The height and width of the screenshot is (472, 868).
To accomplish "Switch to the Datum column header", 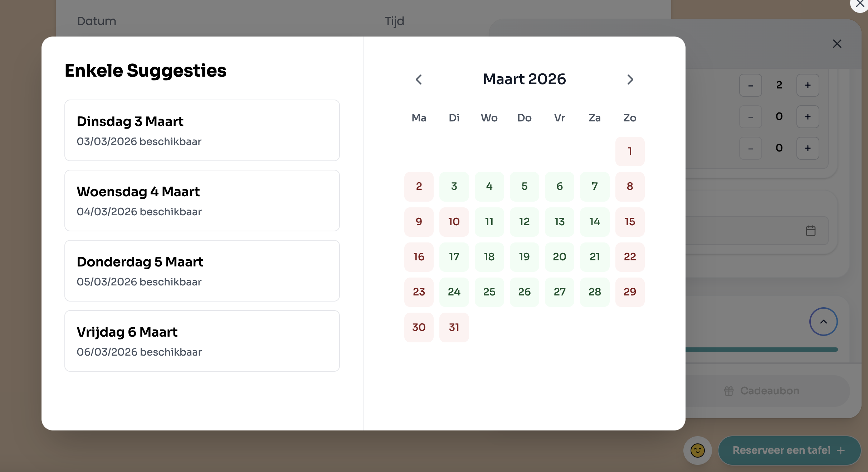I will pyautogui.click(x=97, y=21).
